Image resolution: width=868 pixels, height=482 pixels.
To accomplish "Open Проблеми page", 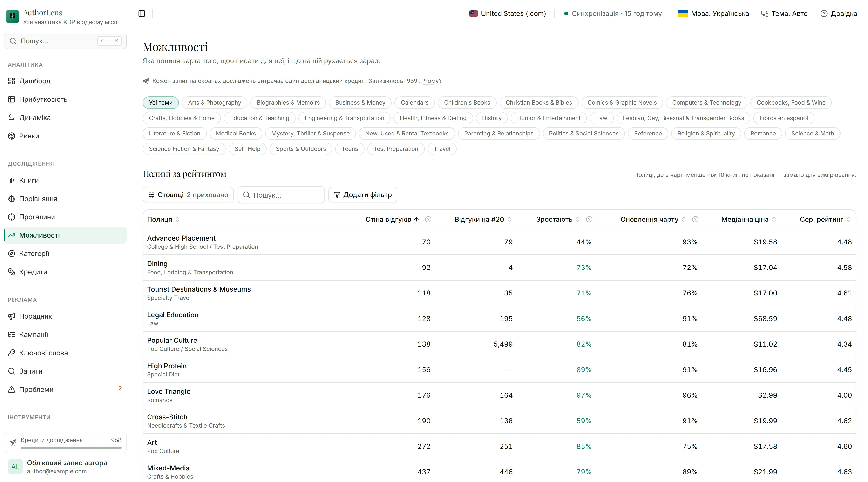I will point(65,389).
